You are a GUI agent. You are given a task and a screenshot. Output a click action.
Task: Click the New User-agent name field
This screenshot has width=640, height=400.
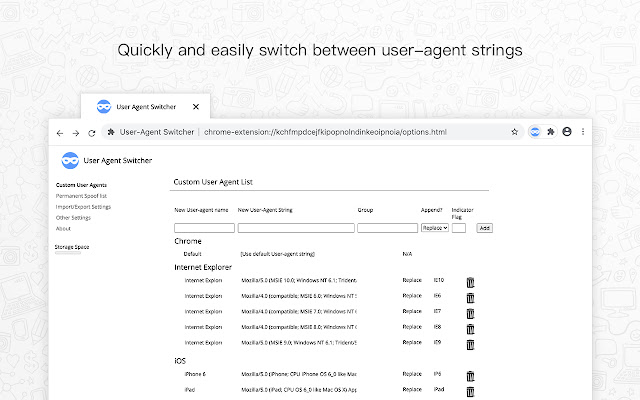point(204,228)
